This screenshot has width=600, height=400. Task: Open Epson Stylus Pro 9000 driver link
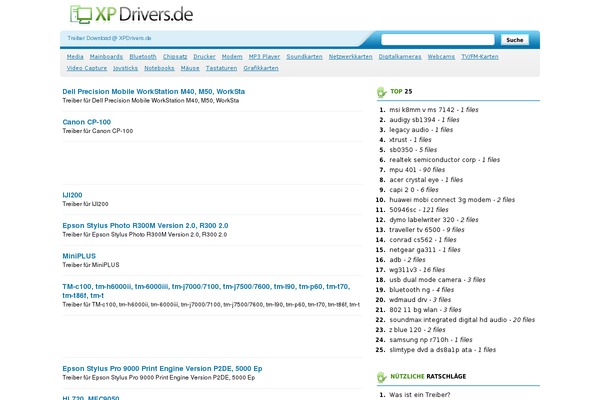point(162,369)
